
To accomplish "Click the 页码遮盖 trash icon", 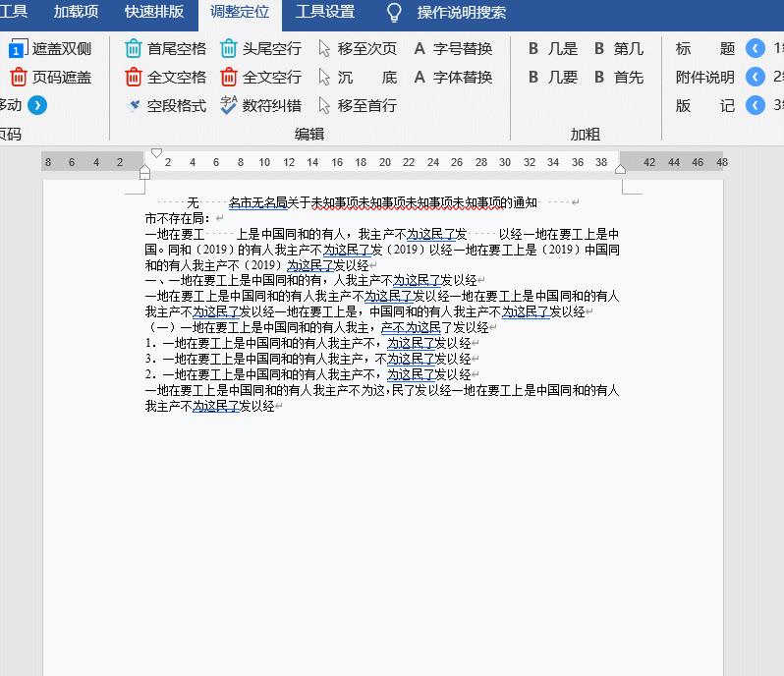I will [18, 77].
